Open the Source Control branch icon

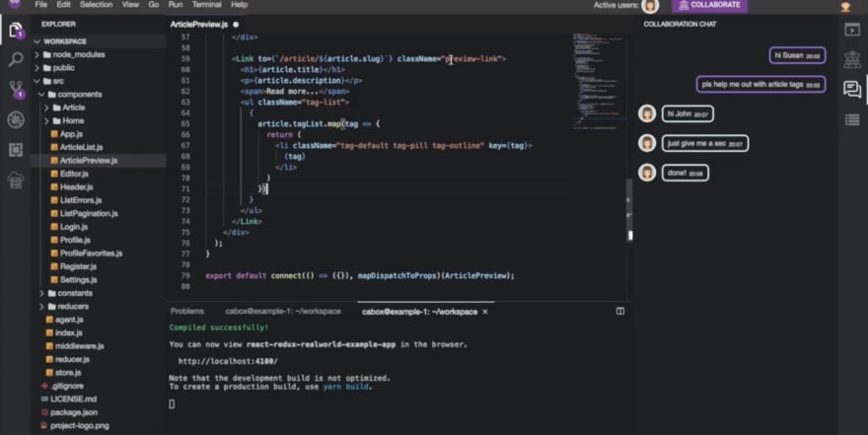[16, 89]
